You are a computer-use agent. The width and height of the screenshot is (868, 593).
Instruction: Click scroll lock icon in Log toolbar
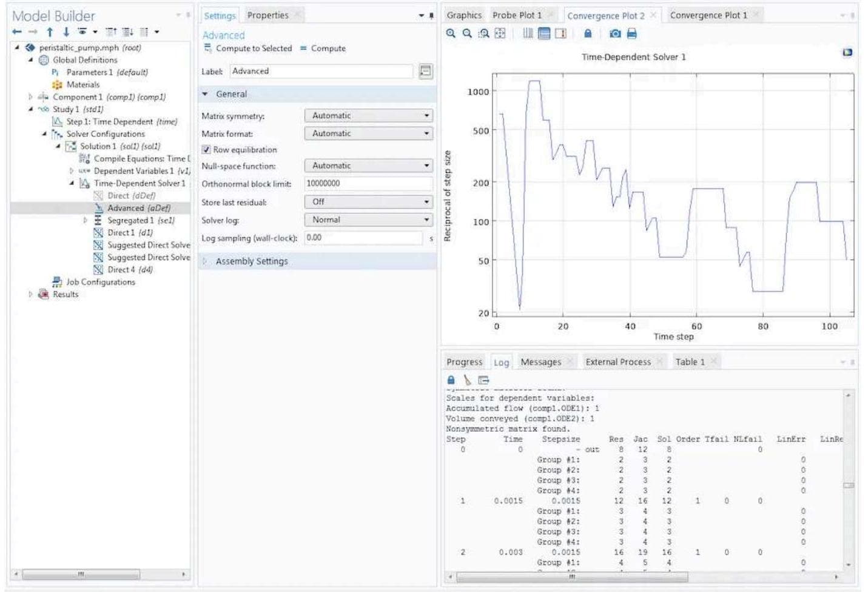(x=451, y=380)
